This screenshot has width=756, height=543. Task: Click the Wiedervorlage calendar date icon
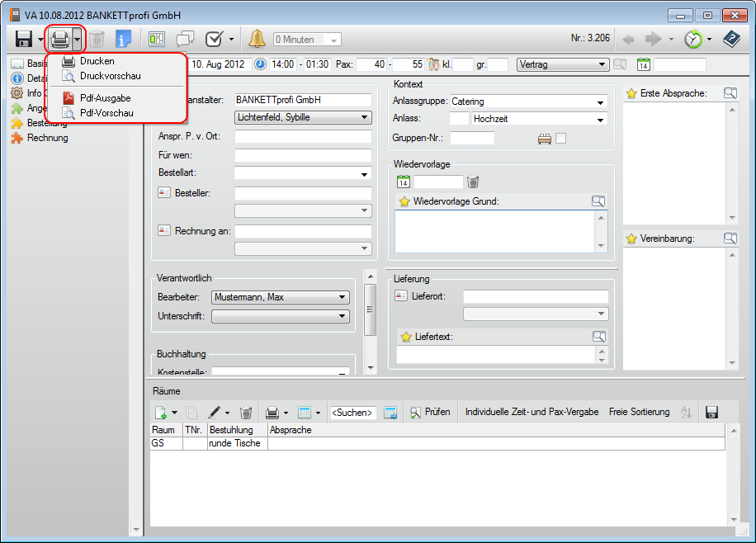404,182
